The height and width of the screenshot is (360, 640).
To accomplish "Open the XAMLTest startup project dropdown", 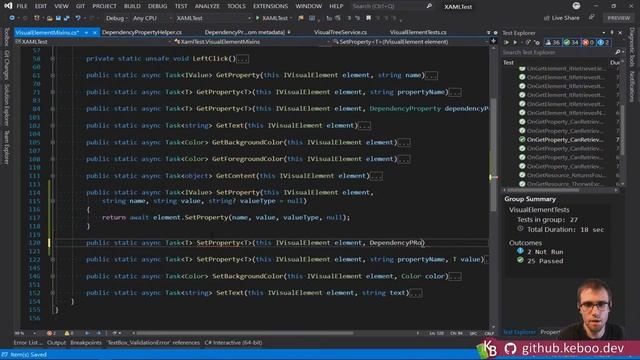I will tap(213, 18).
